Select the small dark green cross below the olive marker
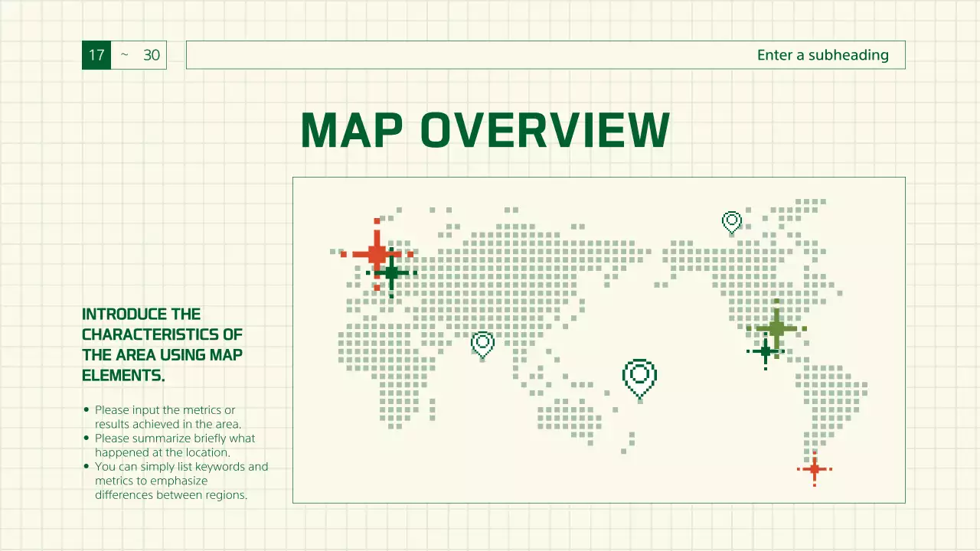This screenshot has width=980, height=551. [765, 351]
